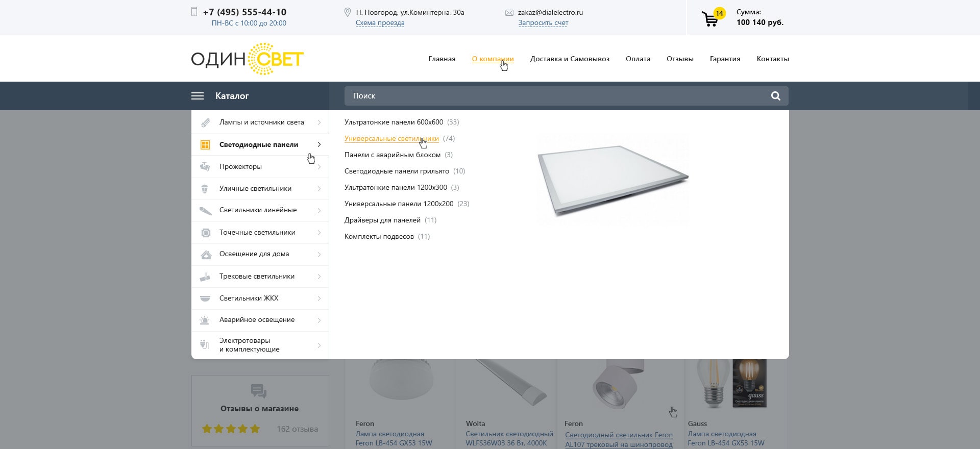Click the 162 отзыва link
The image size is (980, 449).
click(x=297, y=429)
